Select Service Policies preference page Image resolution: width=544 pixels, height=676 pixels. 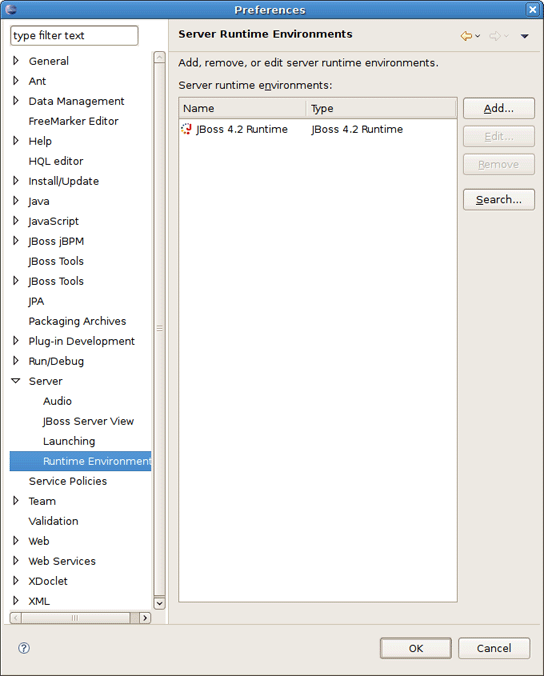(68, 481)
